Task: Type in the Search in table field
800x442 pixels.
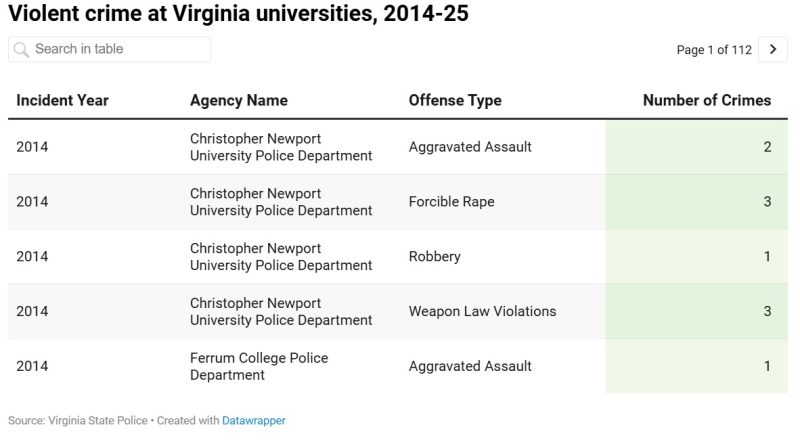Action: (x=118, y=49)
